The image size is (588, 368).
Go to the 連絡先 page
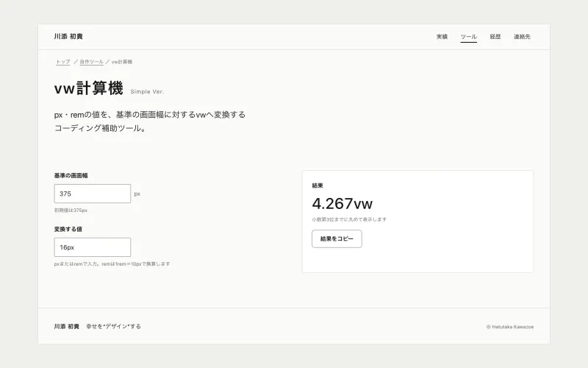(x=522, y=36)
